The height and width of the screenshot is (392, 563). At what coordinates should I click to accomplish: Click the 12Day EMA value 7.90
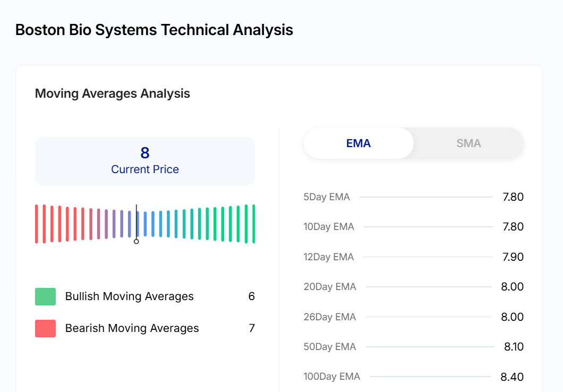click(x=513, y=257)
